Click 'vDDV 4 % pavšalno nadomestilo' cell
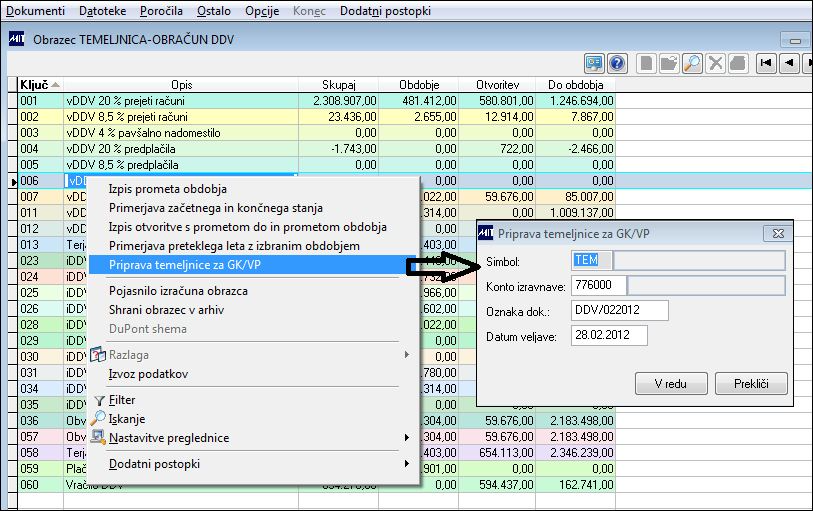The height and width of the screenshot is (511, 813). click(x=180, y=133)
